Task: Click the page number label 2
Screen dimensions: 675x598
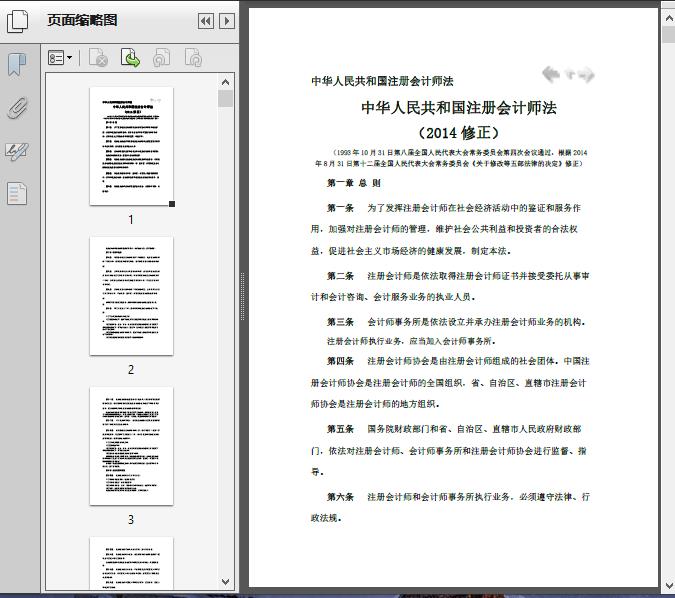Action: pyautogui.click(x=131, y=369)
